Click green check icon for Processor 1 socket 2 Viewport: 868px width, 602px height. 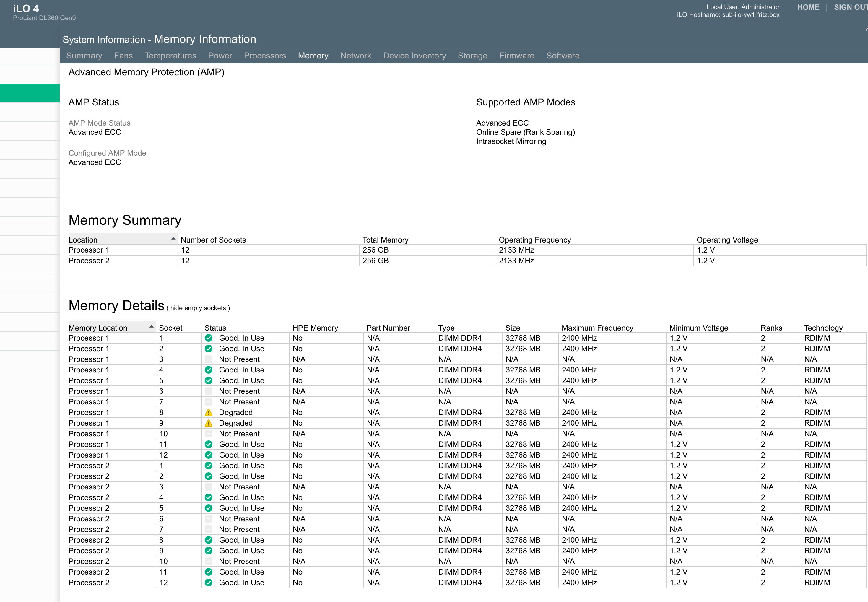pos(208,349)
